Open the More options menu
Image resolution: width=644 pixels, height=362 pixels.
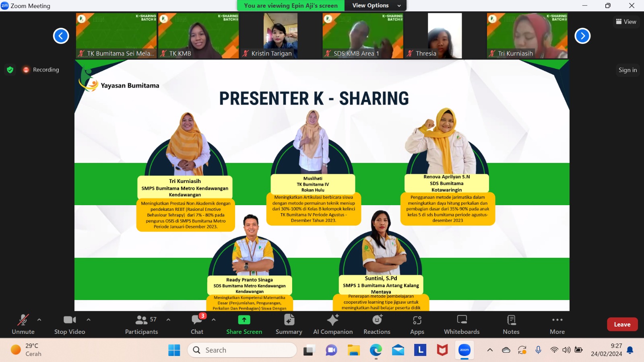click(557, 324)
